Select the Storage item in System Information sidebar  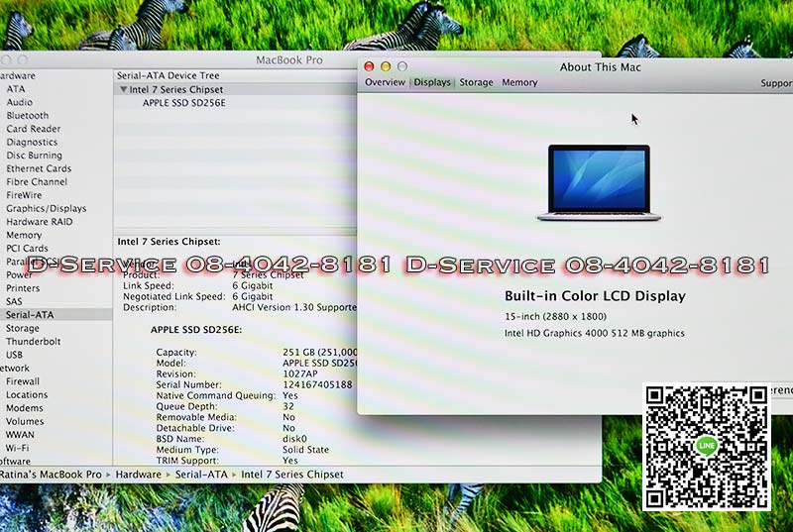click(x=22, y=328)
